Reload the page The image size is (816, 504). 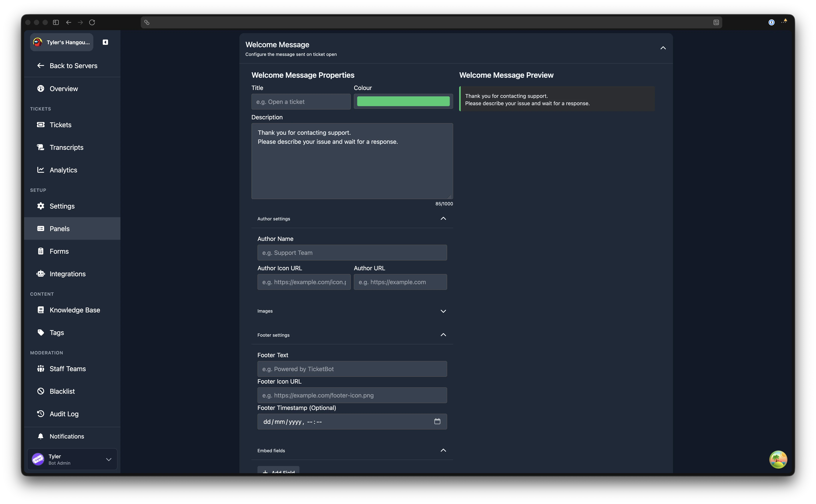92,22
